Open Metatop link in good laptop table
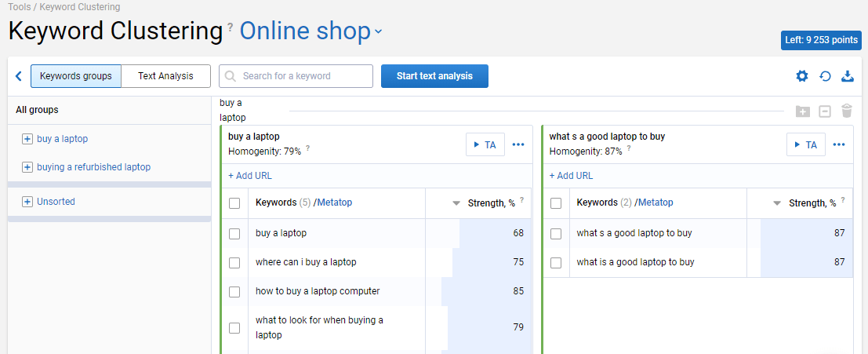 (x=656, y=203)
